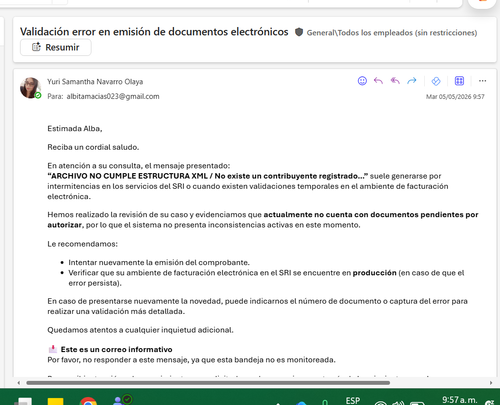Click the blue diamond tag icon
Viewport: 500px width, 405px height.
coord(436,81)
